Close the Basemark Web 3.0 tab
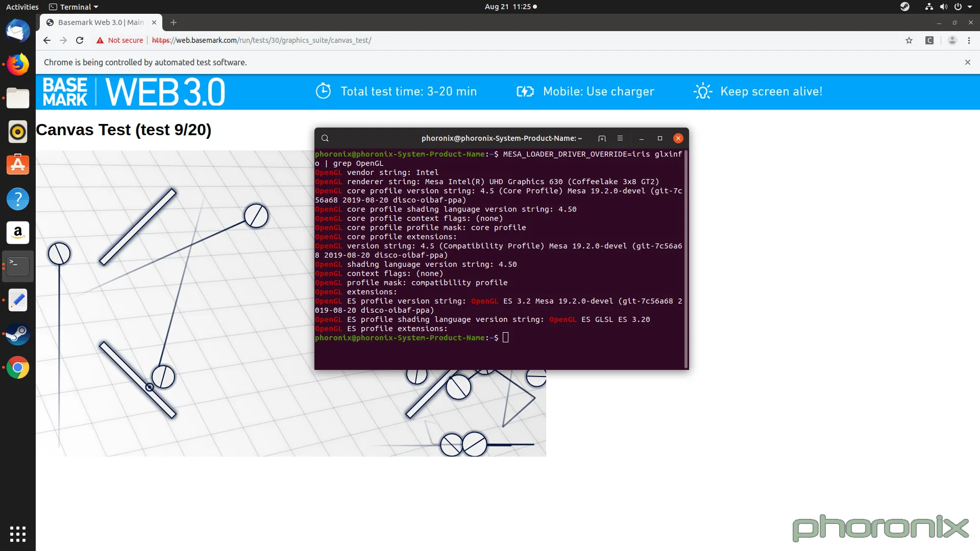 pos(154,22)
